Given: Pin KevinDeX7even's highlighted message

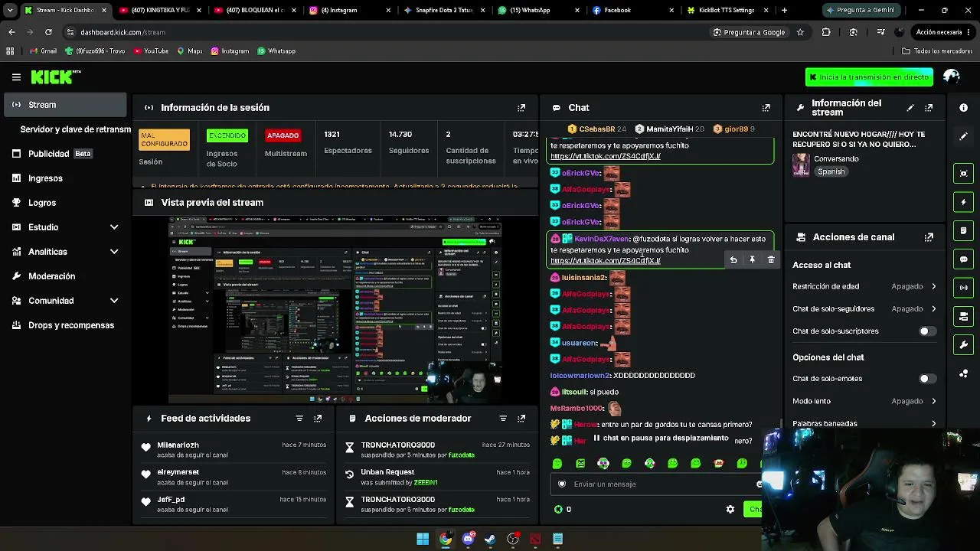Looking at the screenshot, I should pyautogui.click(x=752, y=260).
